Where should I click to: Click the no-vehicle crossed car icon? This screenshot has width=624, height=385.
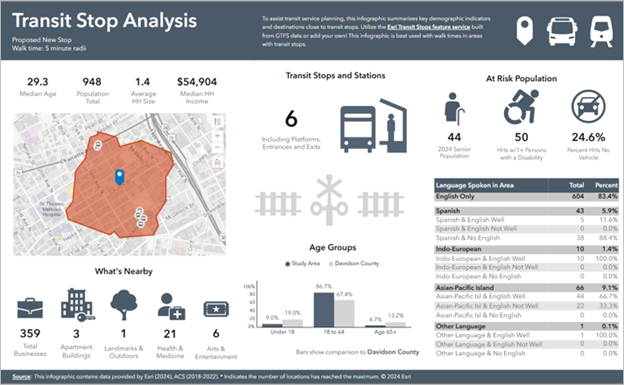(x=588, y=106)
